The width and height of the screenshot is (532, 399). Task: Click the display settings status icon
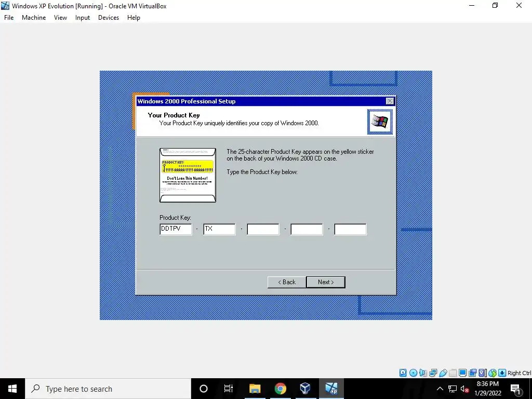click(462, 373)
